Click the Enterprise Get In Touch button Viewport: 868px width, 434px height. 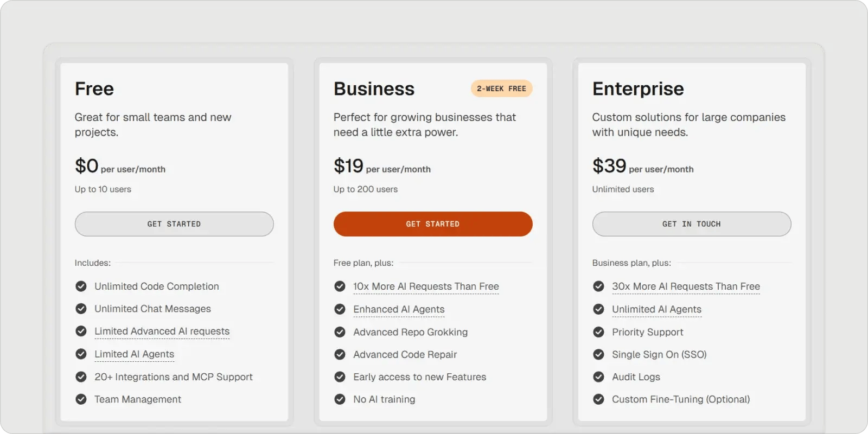point(691,224)
